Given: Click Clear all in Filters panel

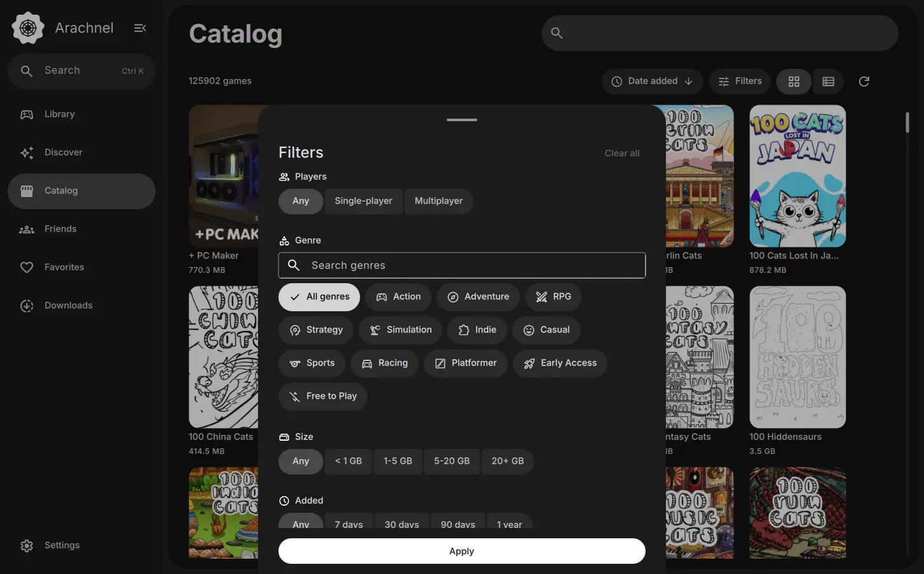Looking at the screenshot, I should (622, 153).
